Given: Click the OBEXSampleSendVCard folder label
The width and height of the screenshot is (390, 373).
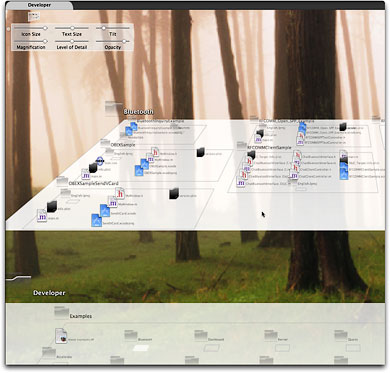Looking at the screenshot, I should pos(93,183).
